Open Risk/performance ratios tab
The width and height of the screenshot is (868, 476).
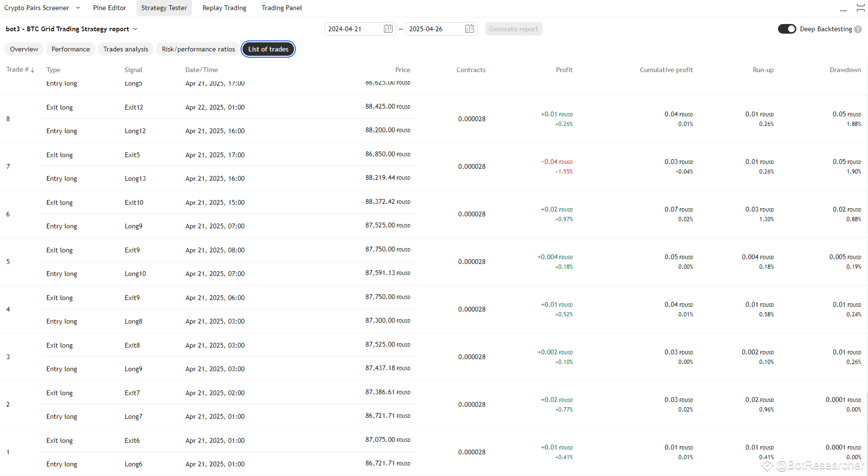[x=198, y=49]
